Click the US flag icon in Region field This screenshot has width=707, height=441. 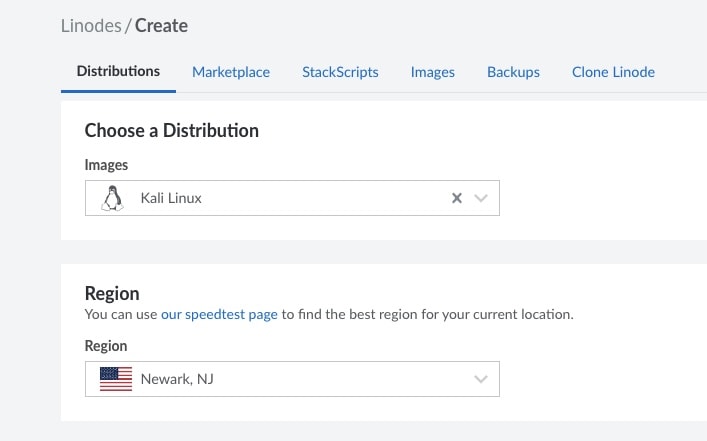[116, 379]
